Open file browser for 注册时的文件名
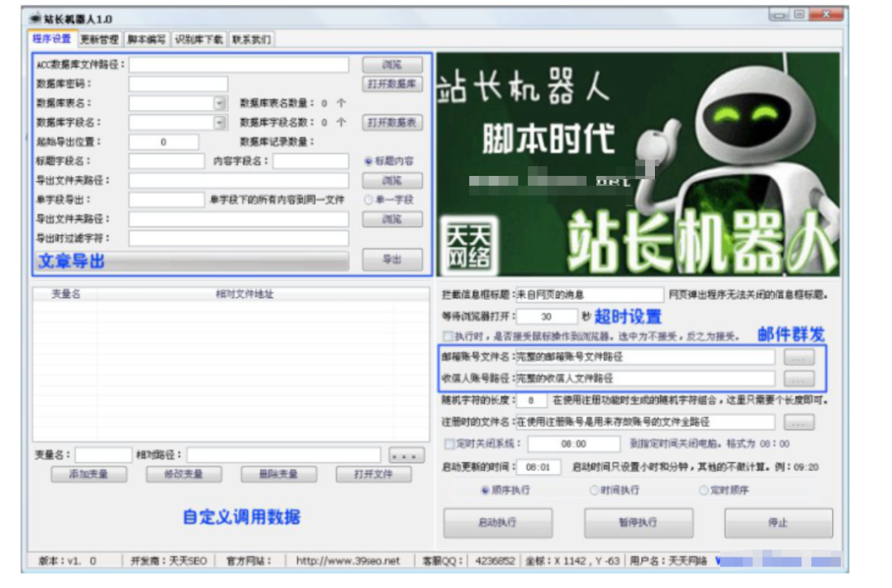The image size is (892, 588). (798, 422)
